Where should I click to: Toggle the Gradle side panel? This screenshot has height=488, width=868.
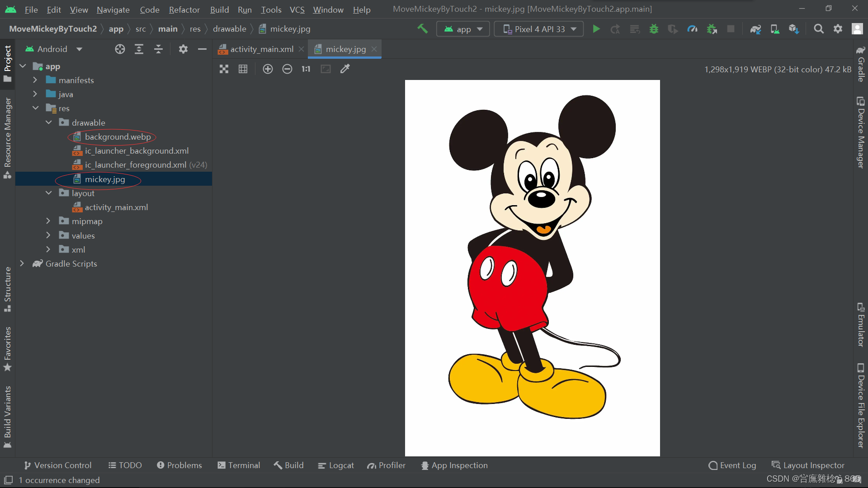point(861,63)
